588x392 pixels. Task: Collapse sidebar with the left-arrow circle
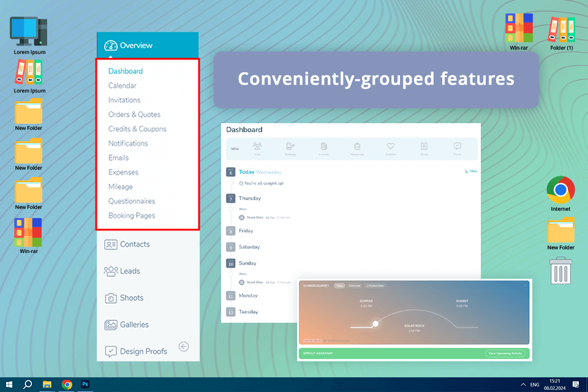coord(184,346)
